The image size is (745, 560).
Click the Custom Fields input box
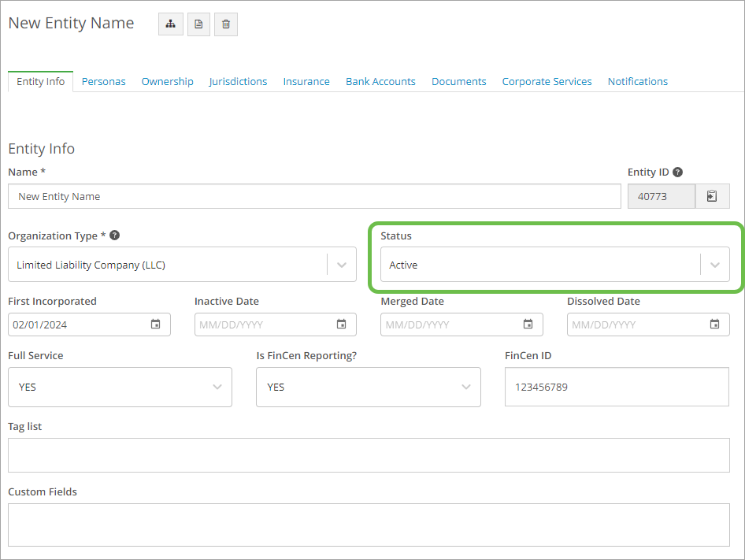click(369, 525)
